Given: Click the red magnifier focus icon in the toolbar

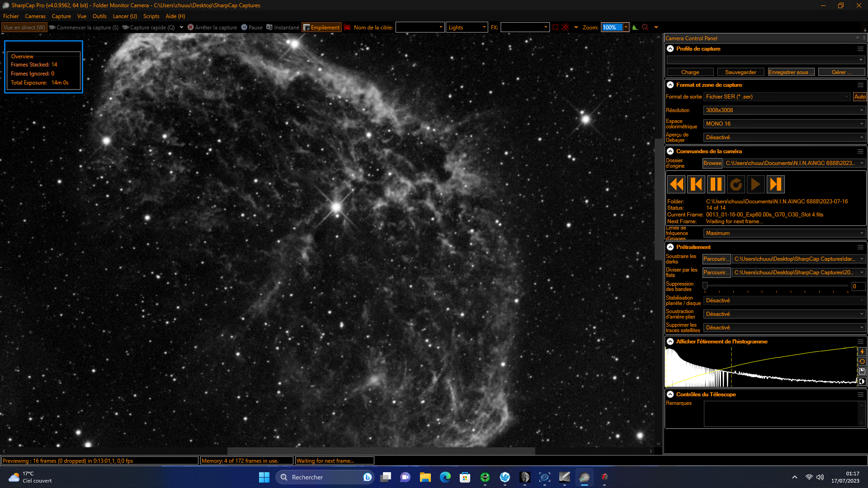Looking at the screenshot, I should (646, 28).
